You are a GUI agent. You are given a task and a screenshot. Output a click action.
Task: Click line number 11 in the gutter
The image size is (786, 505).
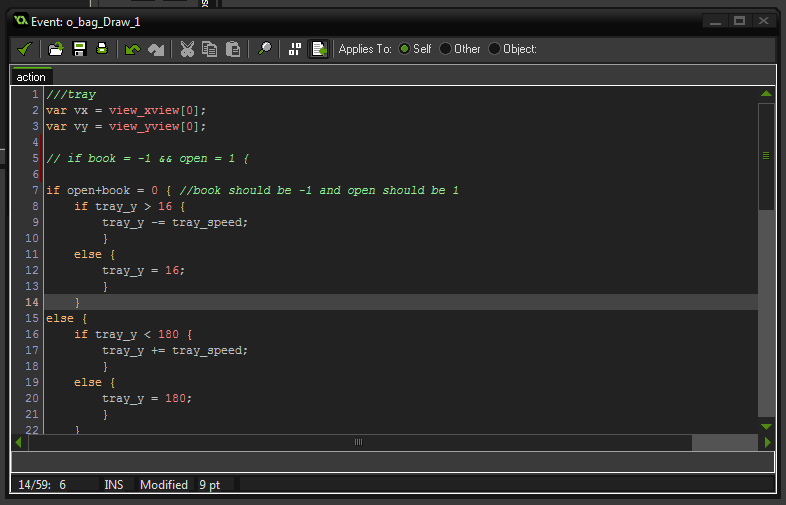pos(32,254)
